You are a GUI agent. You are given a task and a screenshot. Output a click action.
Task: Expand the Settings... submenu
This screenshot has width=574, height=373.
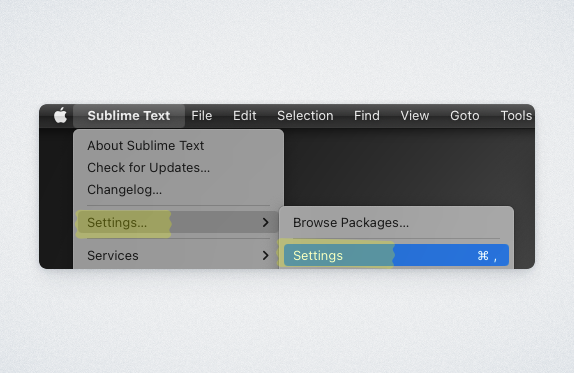[178, 222]
